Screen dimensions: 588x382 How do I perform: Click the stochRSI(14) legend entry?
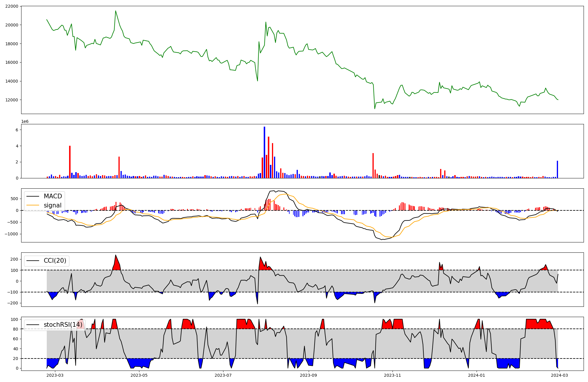tap(63, 325)
